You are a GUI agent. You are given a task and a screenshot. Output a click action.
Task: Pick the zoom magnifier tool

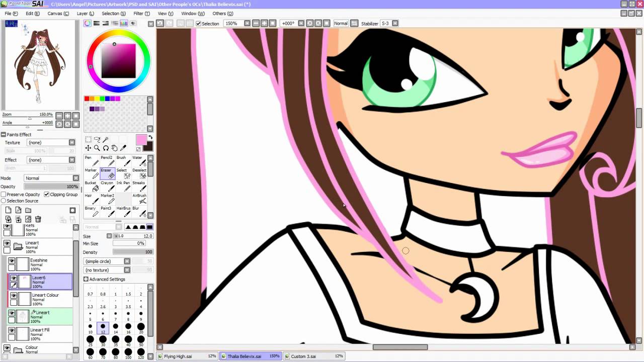click(97, 148)
